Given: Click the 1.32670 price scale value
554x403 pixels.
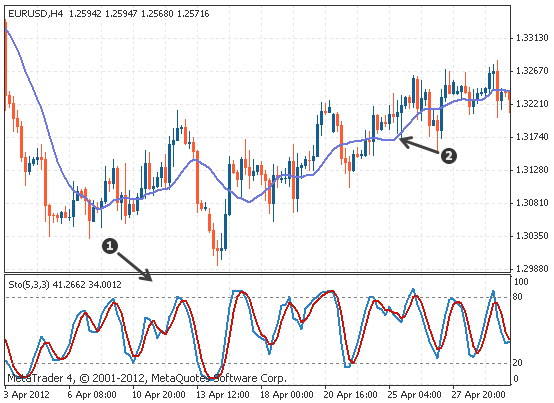Looking at the screenshot, I should click(532, 71).
